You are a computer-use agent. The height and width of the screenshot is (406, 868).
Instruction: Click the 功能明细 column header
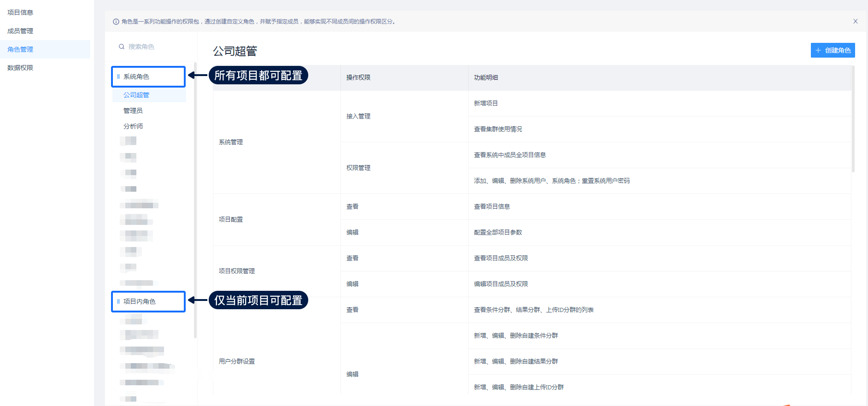(x=486, y=77)
